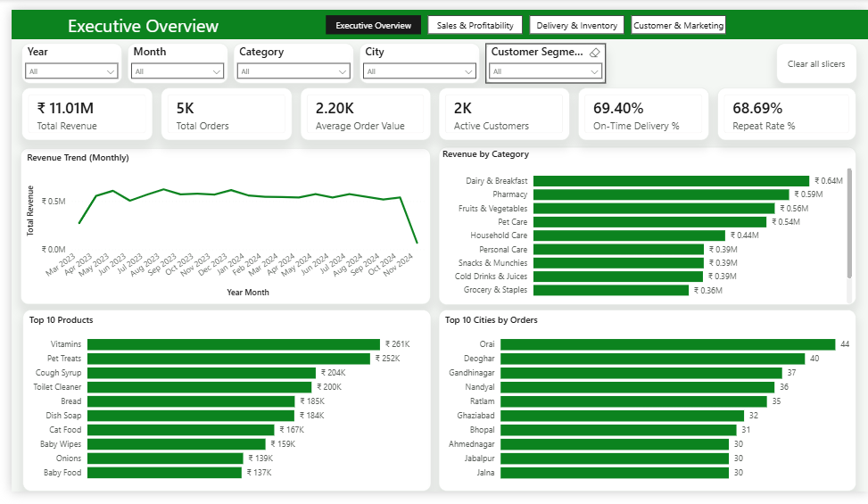Click the Pet Treats product bar
The image size is (868, 504).
click(228, 359)
